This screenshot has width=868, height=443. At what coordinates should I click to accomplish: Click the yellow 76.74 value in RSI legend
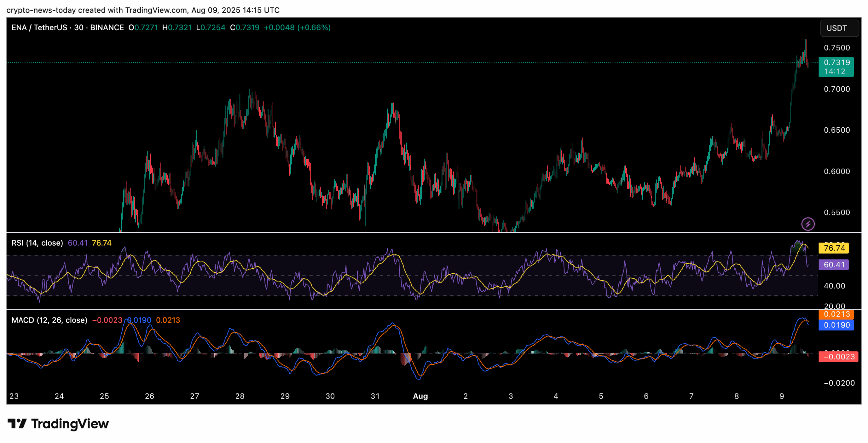(x=102, y=243)
